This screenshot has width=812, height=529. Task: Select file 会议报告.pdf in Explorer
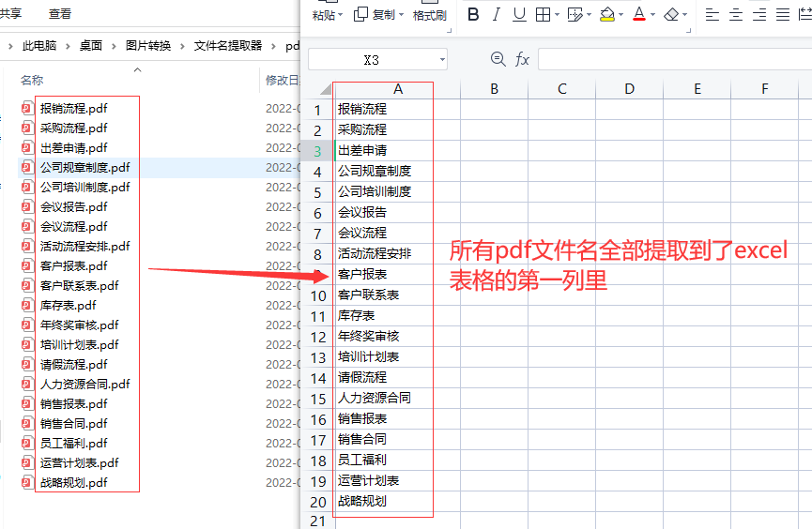point(74,207)
